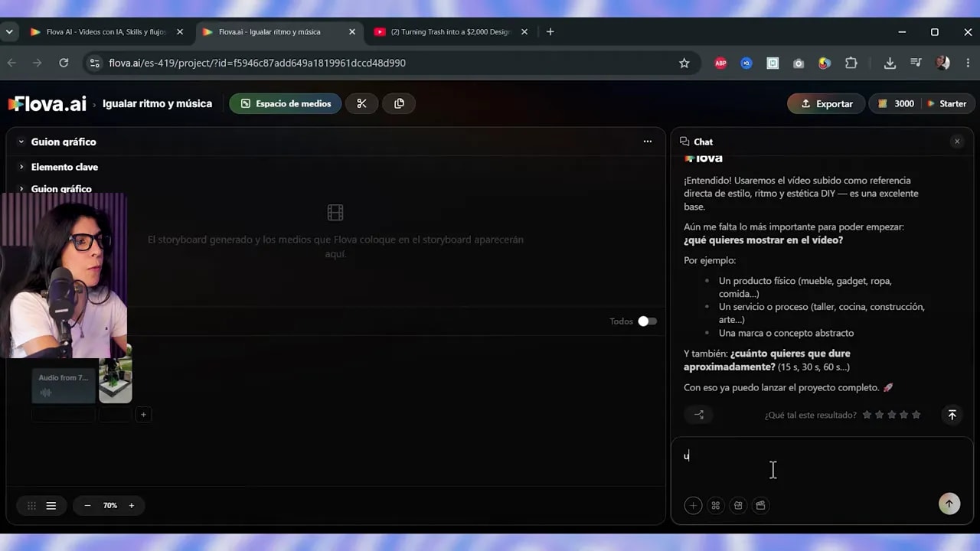Select the Audio from 7... clip
The height and width of the screenshot is (551, 980).
pos(64,386)
